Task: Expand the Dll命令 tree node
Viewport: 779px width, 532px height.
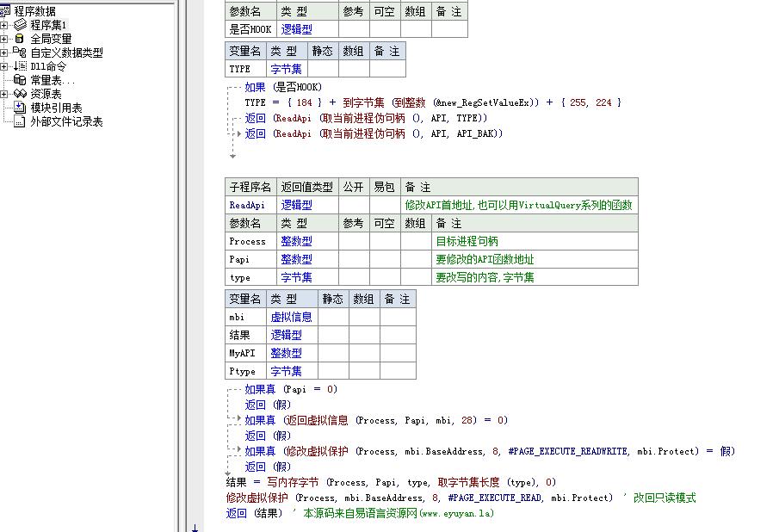Action: 4,66
